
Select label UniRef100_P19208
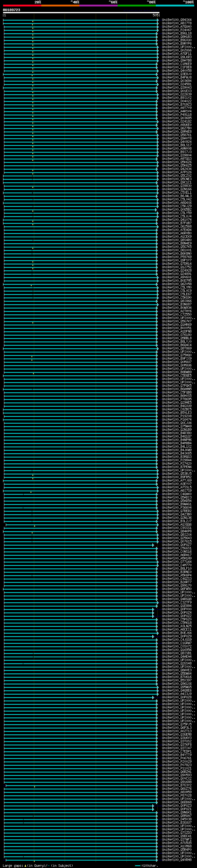pyautogui.click(x=176, y=416)
